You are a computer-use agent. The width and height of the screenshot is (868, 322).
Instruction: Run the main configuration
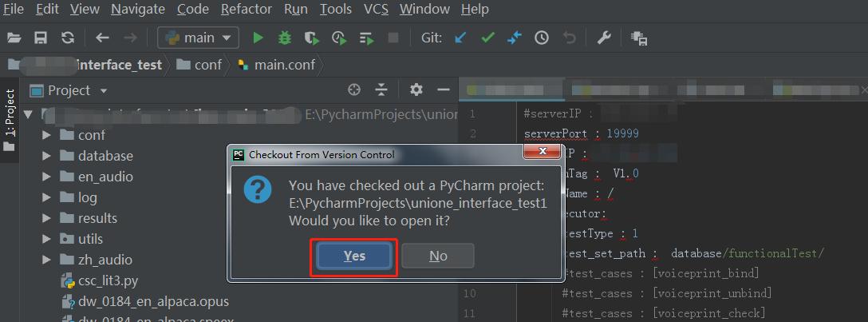point(258,38)
